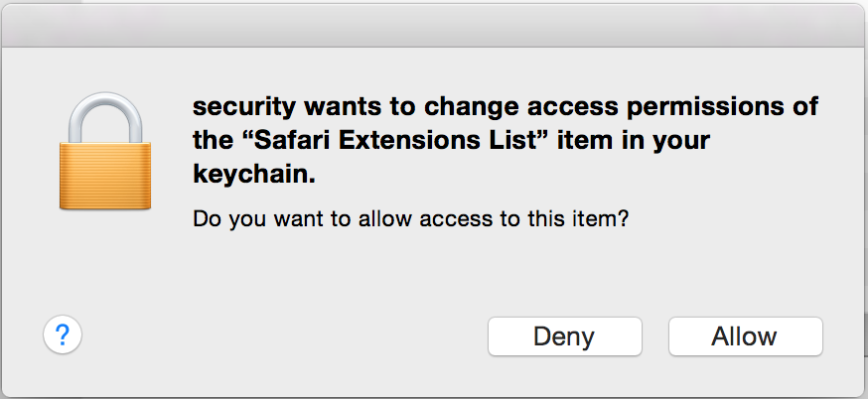Click the word "security" in the heading
Image resolution: width=868 pixels, height=399 pixels.
tap(244, 106)
